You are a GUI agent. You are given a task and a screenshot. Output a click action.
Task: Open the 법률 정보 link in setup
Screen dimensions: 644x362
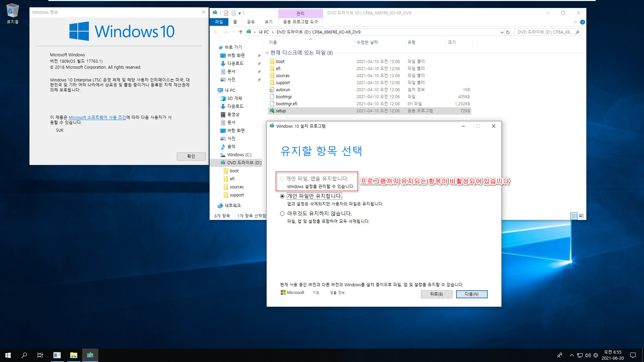[337, 293]
